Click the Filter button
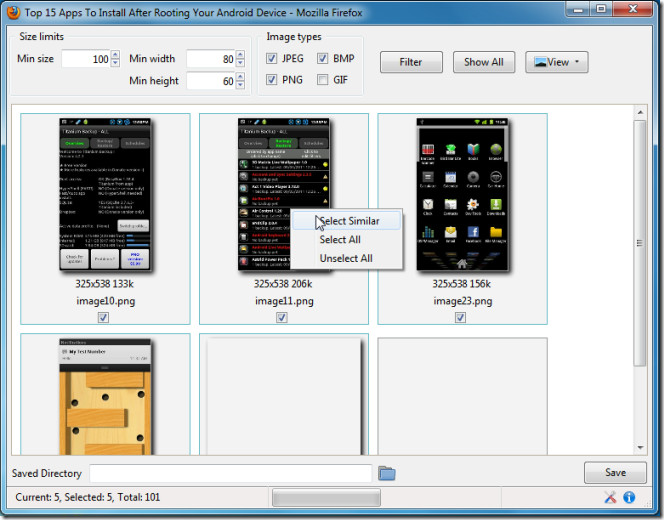 411,62
